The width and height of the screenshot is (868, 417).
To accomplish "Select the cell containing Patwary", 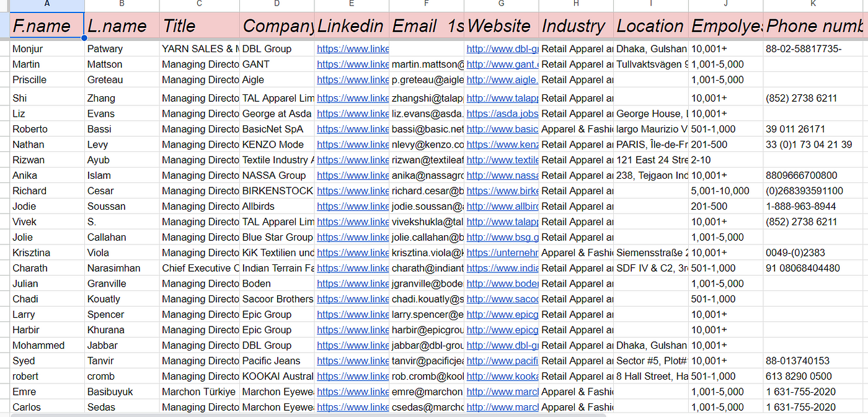I will click(x=122, y=48).
